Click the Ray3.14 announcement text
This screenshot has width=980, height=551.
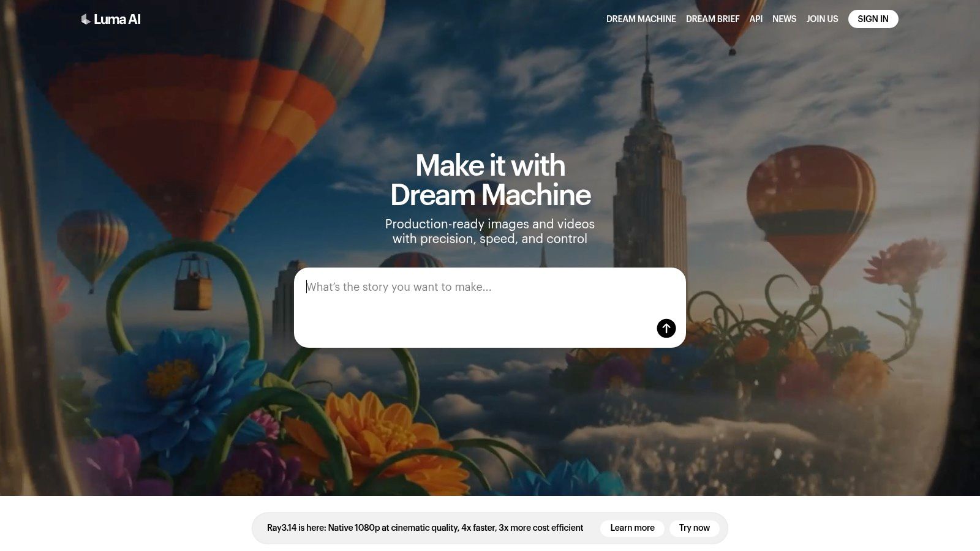[x=425, y=528]
